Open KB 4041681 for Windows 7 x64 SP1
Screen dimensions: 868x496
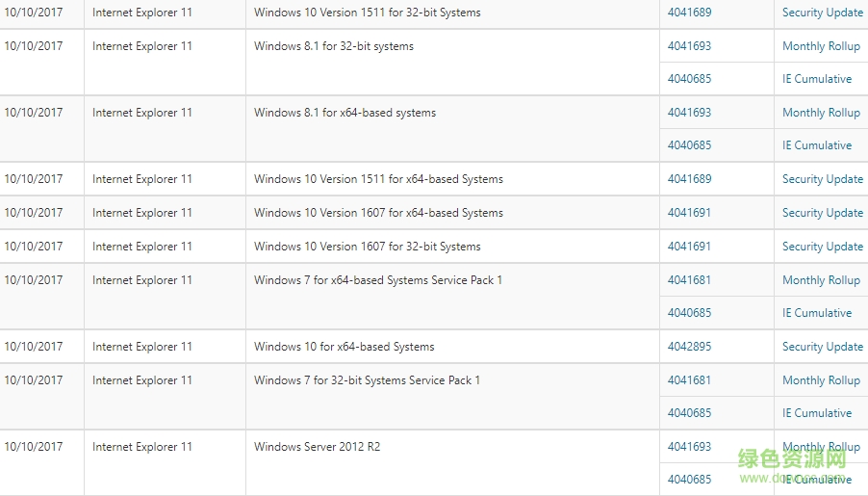coord(689,280)
